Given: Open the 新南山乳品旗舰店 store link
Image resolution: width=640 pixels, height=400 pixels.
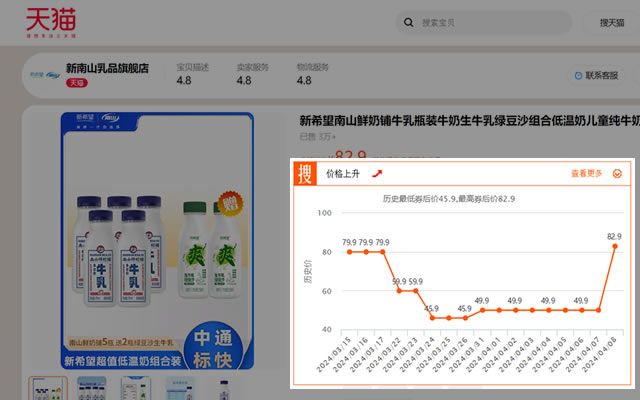Looking at the screenshot, I should pyautogui.click(x=107, y=68).
